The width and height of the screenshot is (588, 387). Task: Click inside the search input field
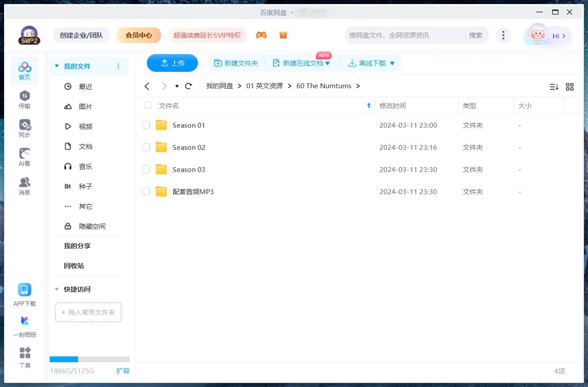(x=399, y=35)
